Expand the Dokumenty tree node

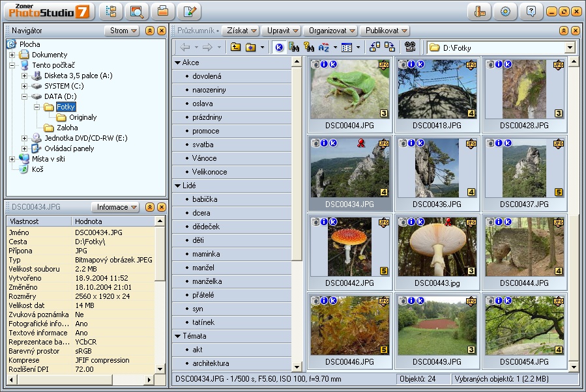pos(12,55)
